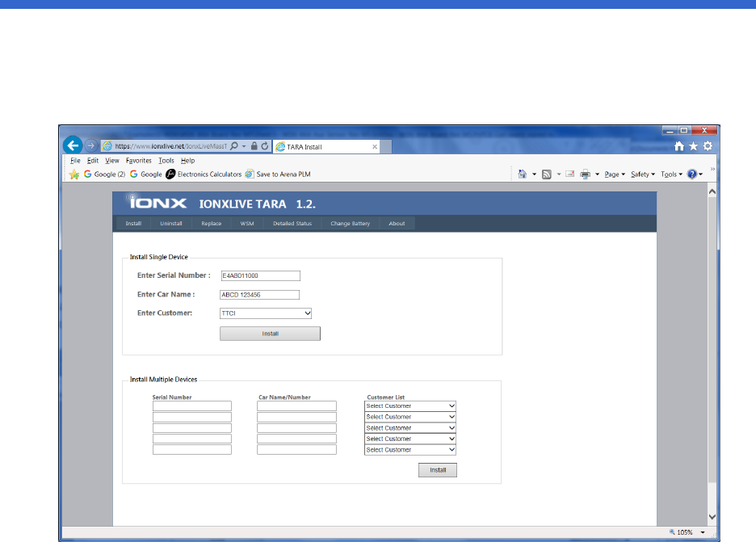Expand the Print dropdown arrow
The image size is (756, 542).
tap(597, 174)
